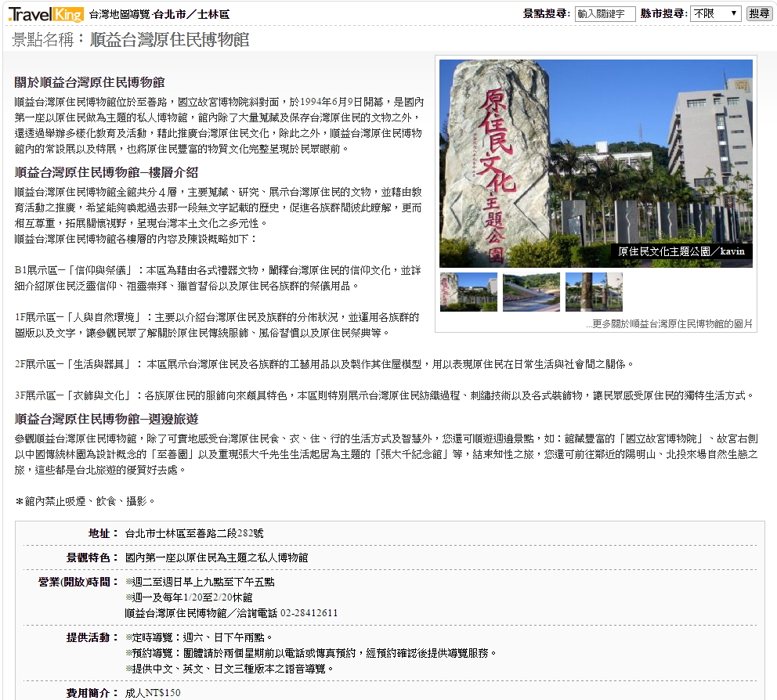The height and width of the screenshot is (700, 777).
Task: Open the 台灣地圖導覽 link
Action: pyautogui.click(x=119, y=14)
